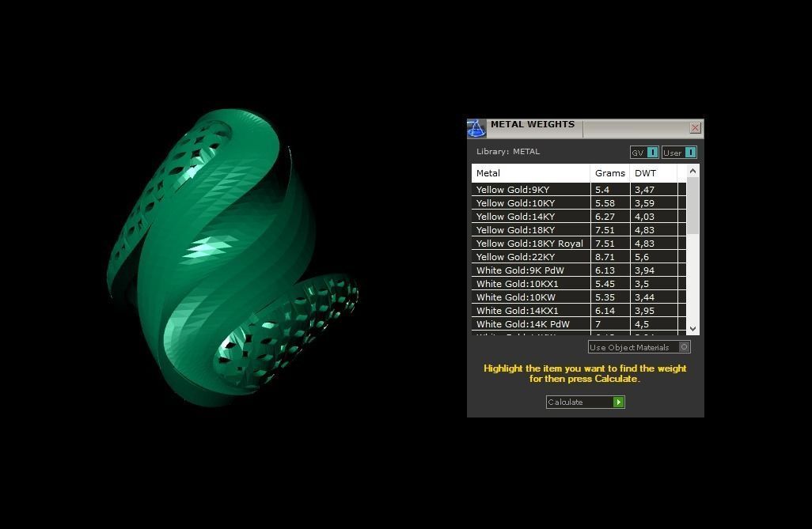Click the 4,03 DWT value

pos(644,217)
